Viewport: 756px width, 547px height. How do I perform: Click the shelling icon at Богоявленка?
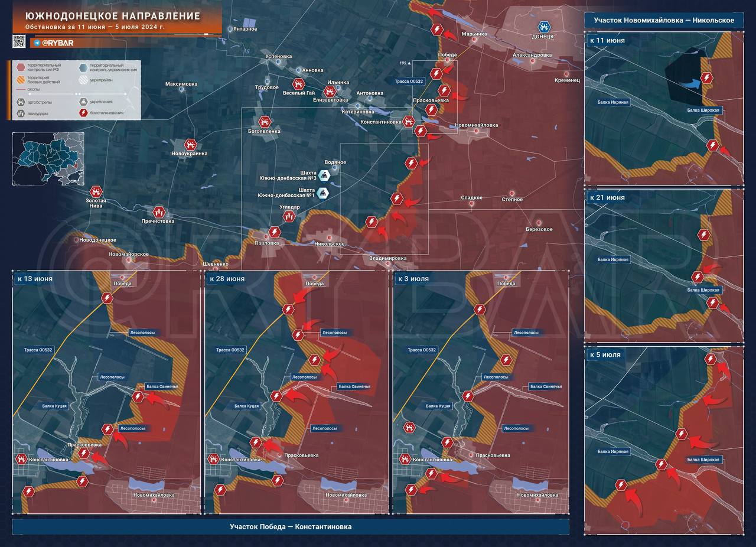(x=263, y=121)
